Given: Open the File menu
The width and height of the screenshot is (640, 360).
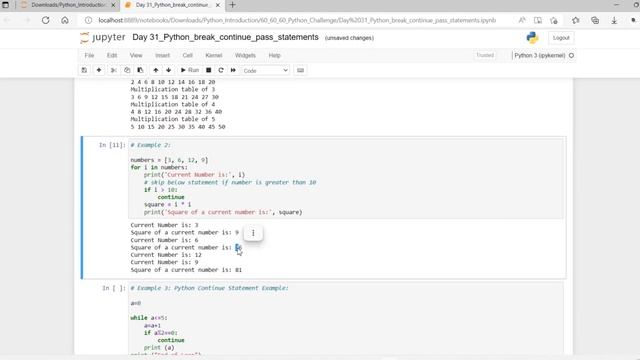Looking at the screenshot, I should click(89, 55).
